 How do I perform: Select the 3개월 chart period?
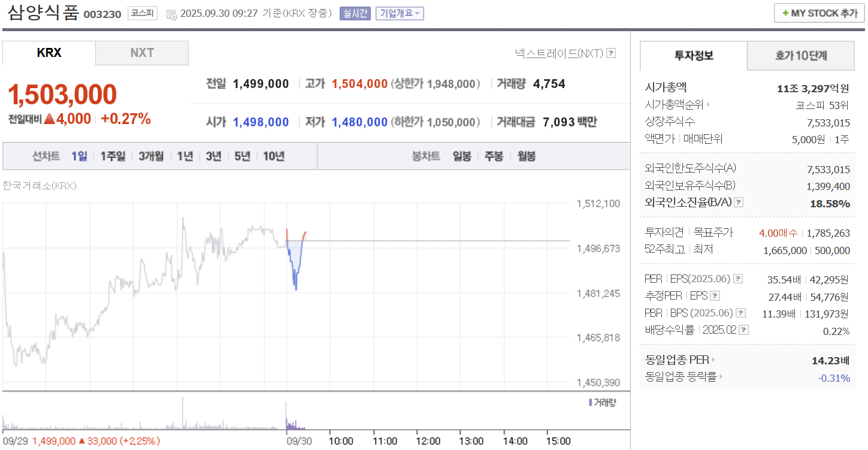[x=152, y=156]
